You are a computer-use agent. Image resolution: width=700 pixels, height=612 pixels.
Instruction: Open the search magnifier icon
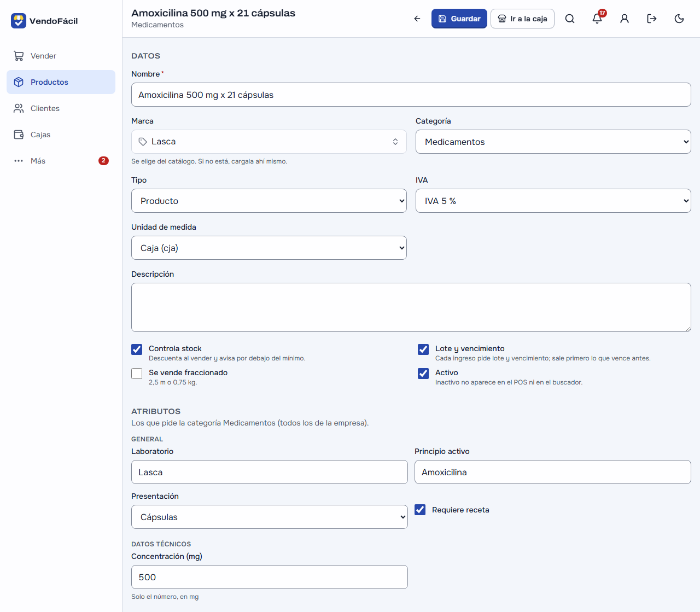570,19
